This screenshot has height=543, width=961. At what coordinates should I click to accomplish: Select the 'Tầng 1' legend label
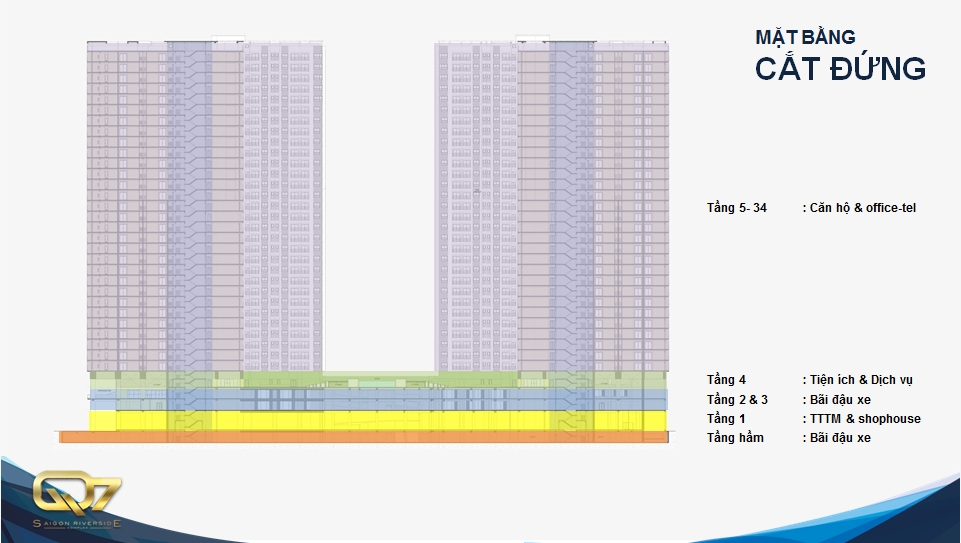(x=726, y=418)
